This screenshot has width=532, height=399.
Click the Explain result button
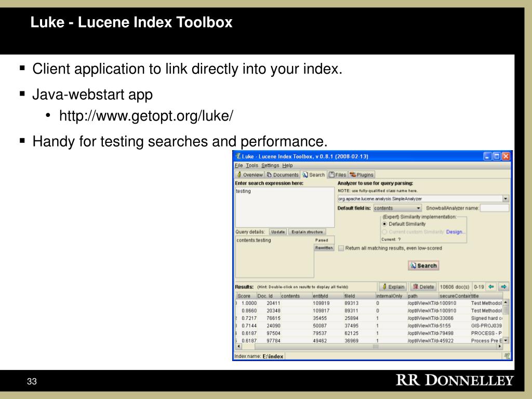[393, 287]
